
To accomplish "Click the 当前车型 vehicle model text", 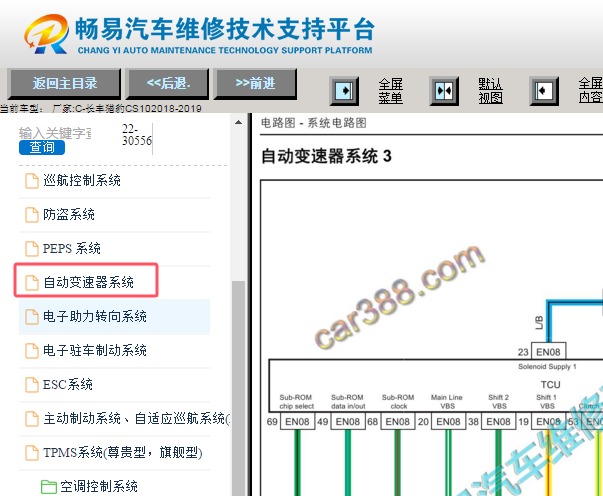I will (x=101, y=108).
